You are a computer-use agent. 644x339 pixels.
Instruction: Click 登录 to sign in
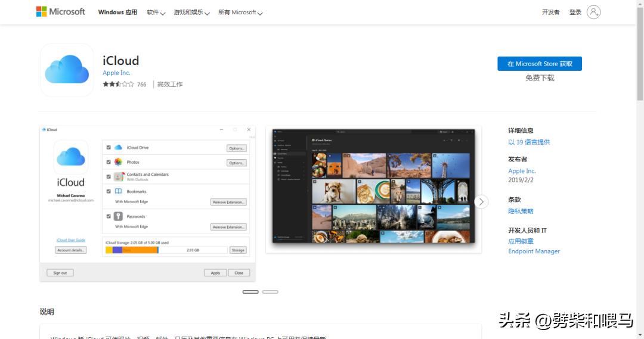pyautogui.click(x=575, y=13)
